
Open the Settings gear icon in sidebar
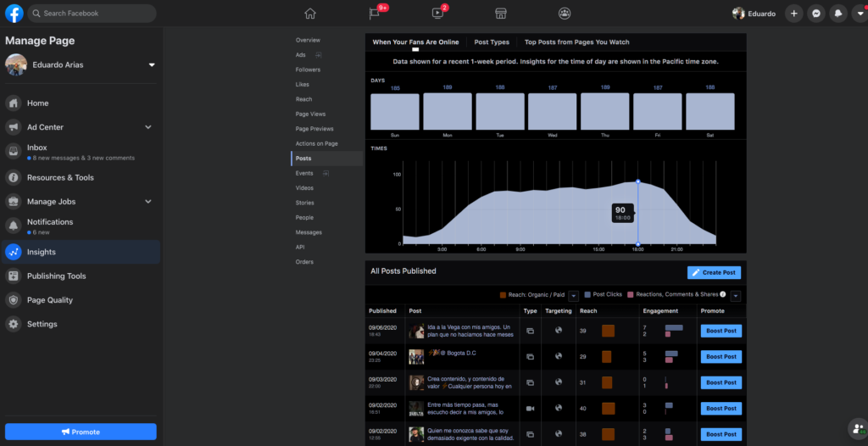click(14, 324)
